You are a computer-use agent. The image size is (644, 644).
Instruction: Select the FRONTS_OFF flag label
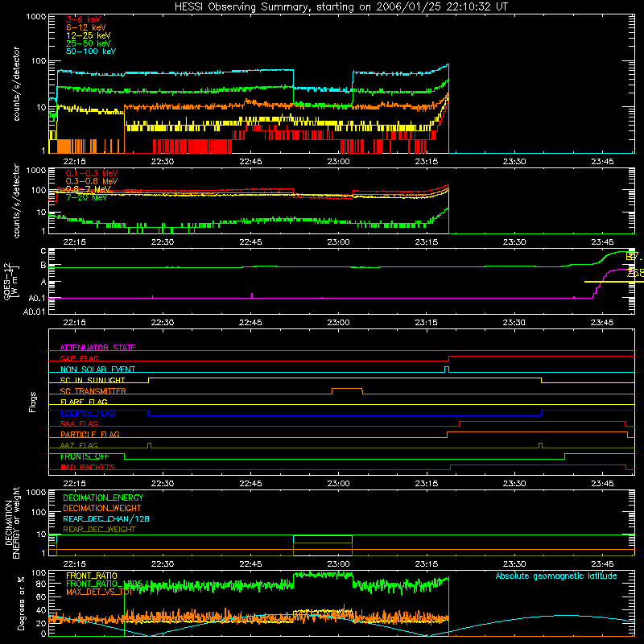point(85,456)
